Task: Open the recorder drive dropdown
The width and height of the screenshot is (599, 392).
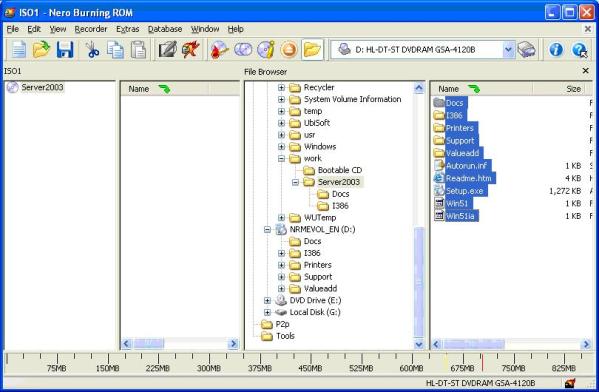Action: point(508,50)
